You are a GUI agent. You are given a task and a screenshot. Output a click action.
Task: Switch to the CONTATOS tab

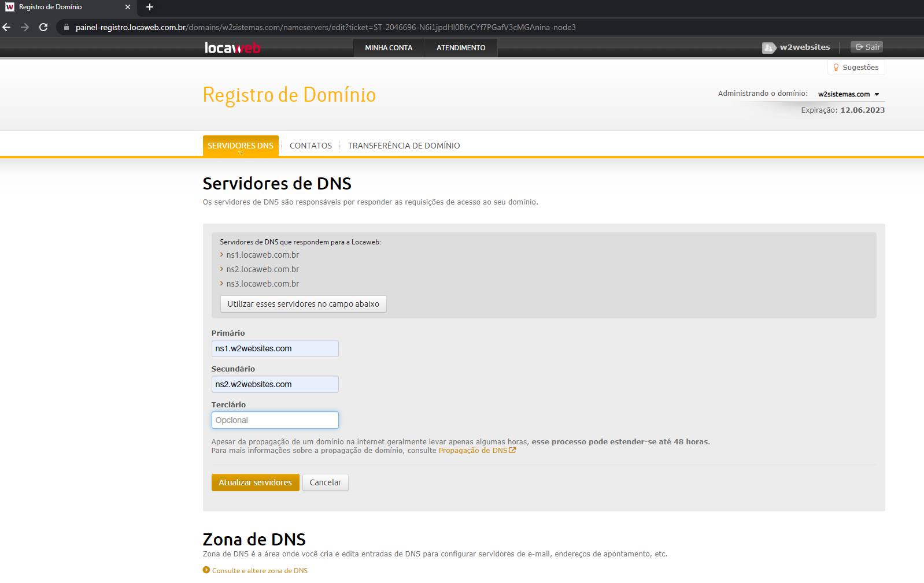(311, 146)
